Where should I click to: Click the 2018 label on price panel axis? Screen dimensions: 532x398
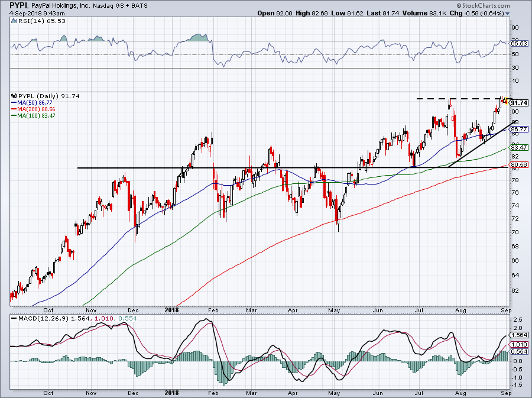pos(171,310)
